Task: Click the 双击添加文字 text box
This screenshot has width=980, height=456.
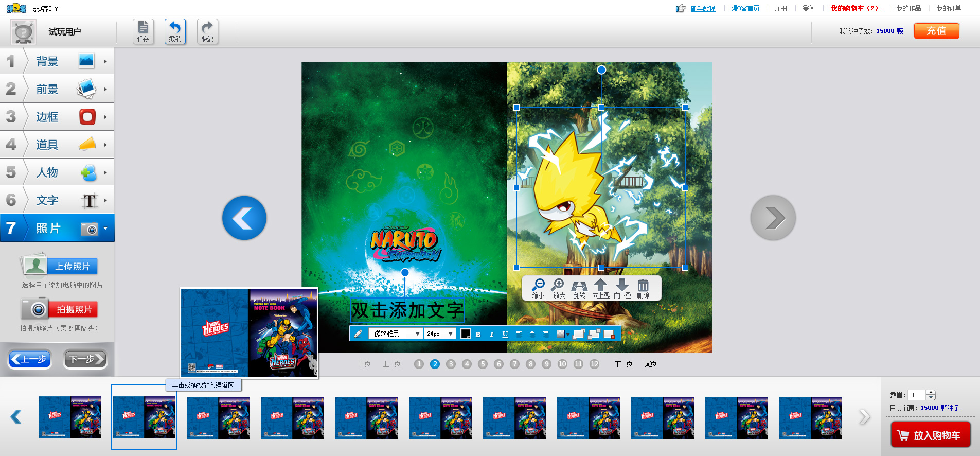Action: pyautogui.click(x=407, y=310)
